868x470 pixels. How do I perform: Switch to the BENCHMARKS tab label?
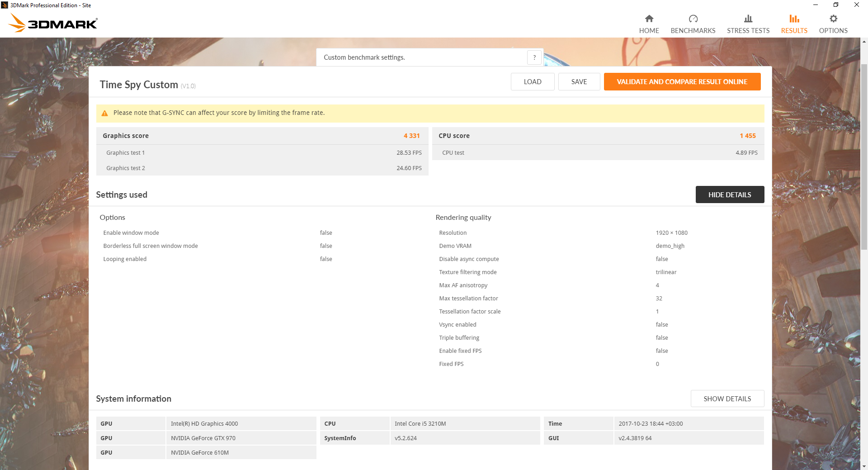point(693,31)
